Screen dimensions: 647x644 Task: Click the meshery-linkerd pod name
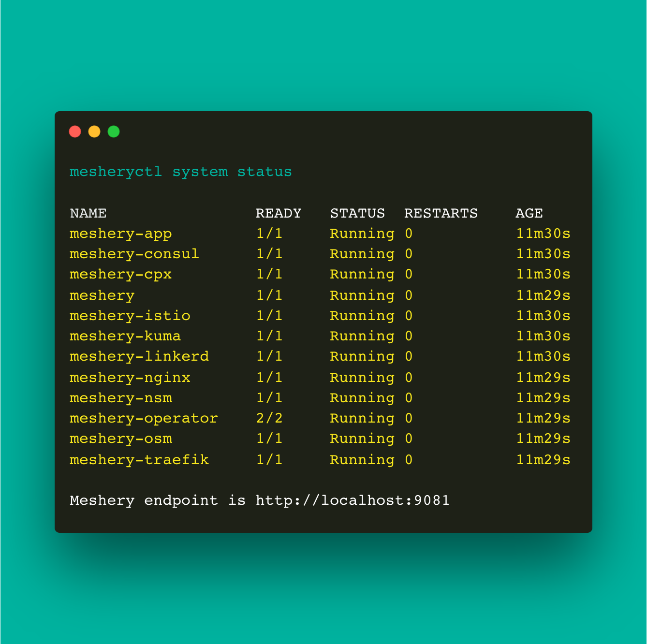(x=139, y=356)
